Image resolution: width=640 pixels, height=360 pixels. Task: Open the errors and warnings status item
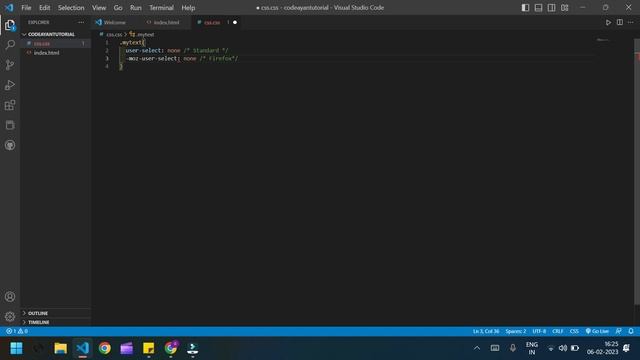17,331
